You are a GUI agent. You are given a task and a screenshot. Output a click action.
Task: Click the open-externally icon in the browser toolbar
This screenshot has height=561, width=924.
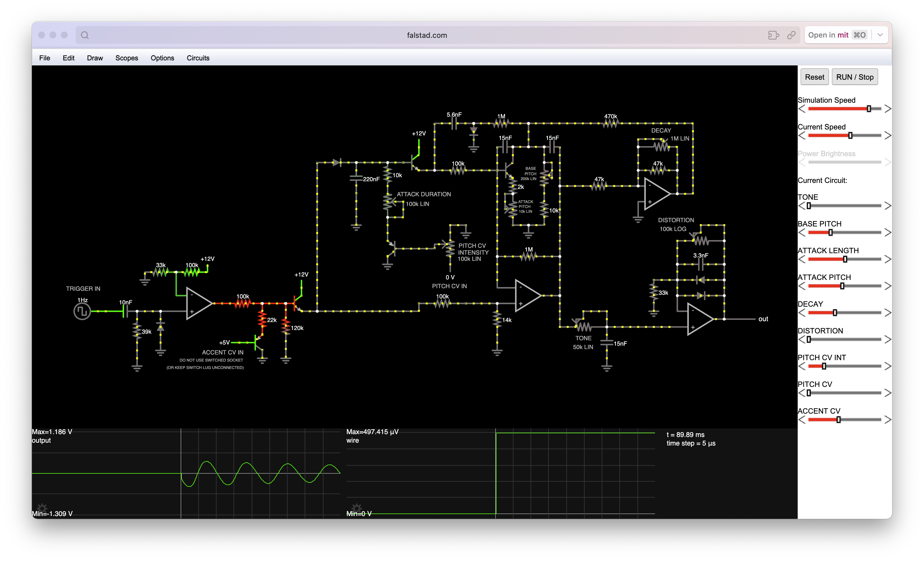pyautogui.click(x=774, y=35)
